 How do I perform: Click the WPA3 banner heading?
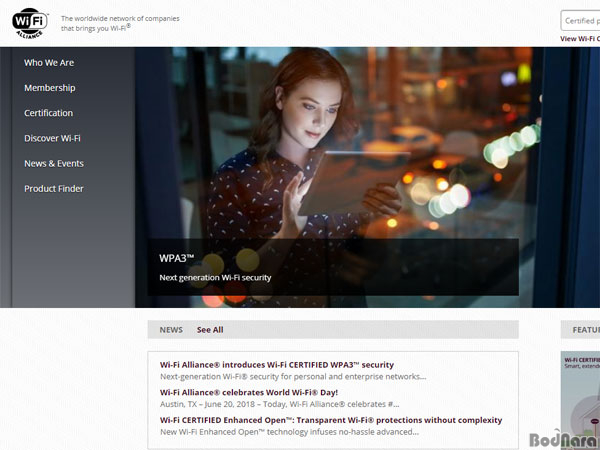[x=177, y=258]
